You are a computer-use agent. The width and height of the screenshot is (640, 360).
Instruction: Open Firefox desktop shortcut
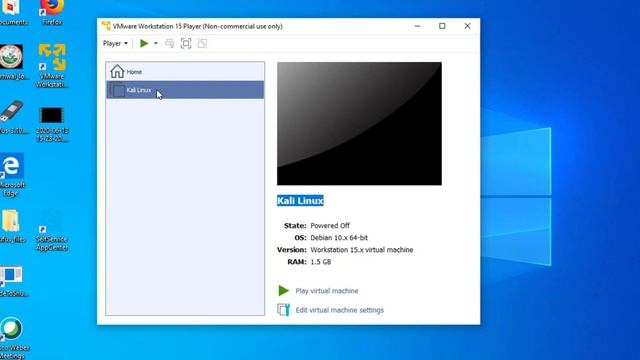tap(52, 12)
